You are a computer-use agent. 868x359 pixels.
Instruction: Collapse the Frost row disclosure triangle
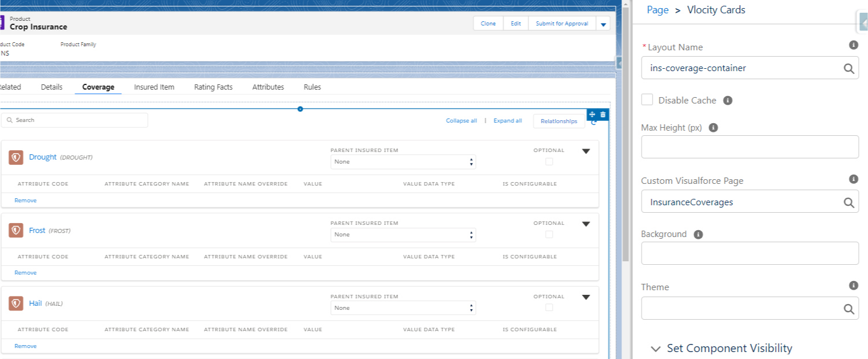[x=586, y=224]
